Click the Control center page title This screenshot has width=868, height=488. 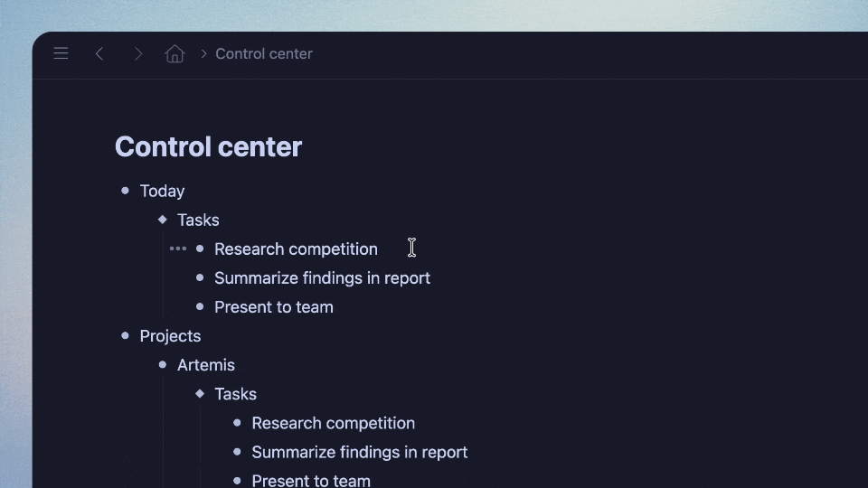[208, 146]
